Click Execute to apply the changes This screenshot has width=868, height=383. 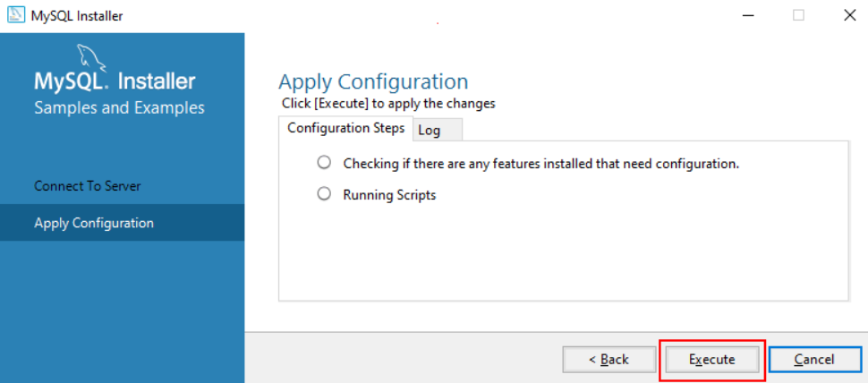pos(712,360)
